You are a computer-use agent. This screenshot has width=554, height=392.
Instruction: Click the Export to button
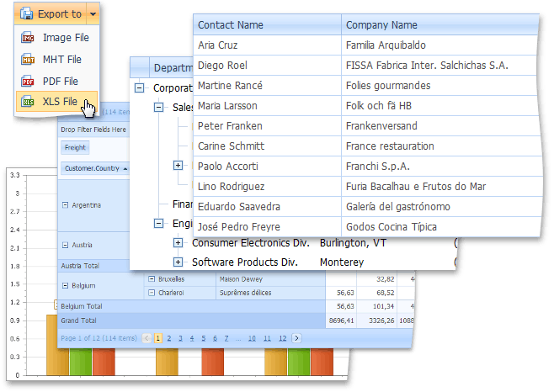[51, 13]
